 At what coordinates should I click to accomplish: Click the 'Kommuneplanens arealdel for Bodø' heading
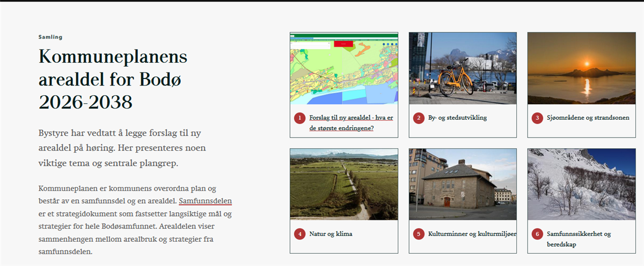click(113, 79)
